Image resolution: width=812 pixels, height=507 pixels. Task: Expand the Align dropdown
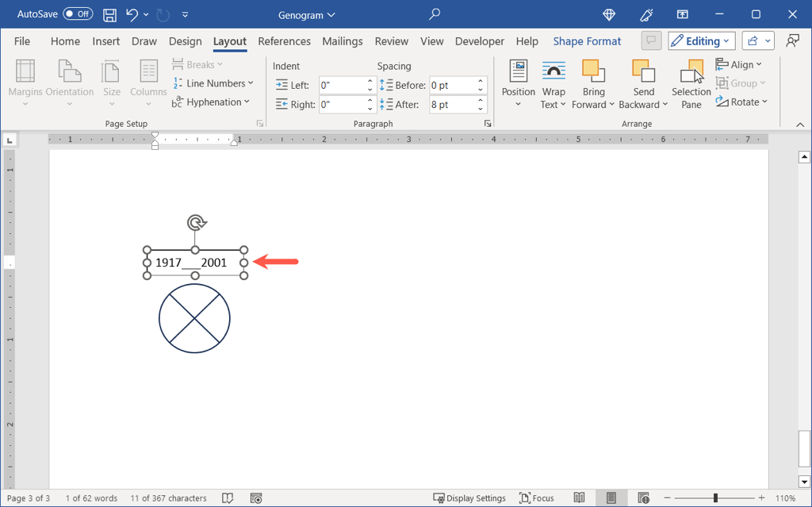[x=739, y=64]
